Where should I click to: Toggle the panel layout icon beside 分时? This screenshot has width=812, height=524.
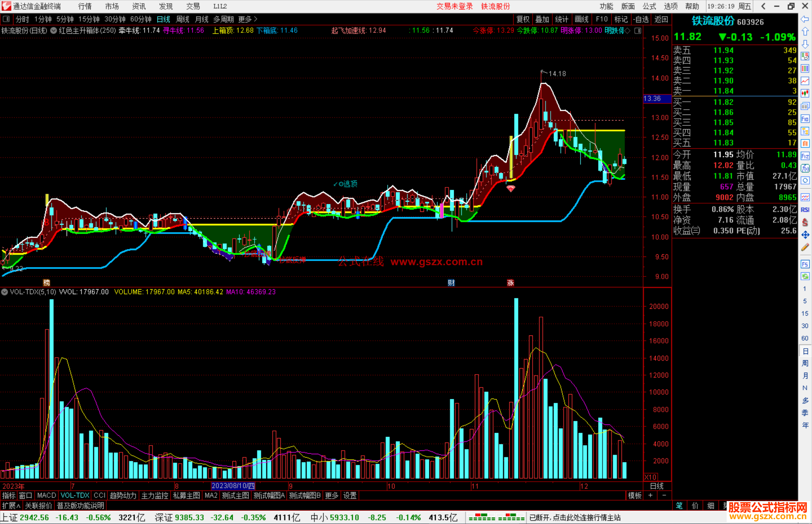click(6, 19)
